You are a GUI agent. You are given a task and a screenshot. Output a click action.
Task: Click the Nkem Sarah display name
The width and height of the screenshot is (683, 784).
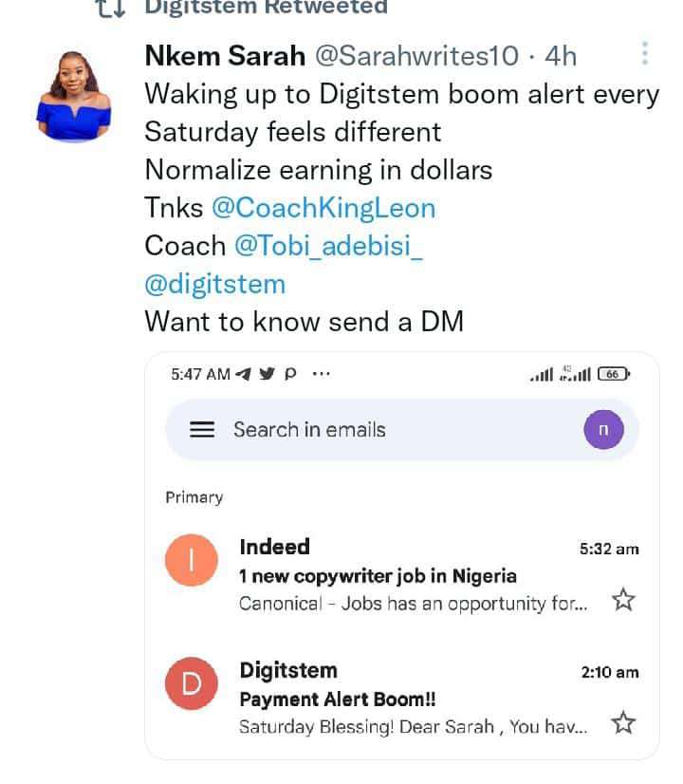tap(225, 55)
